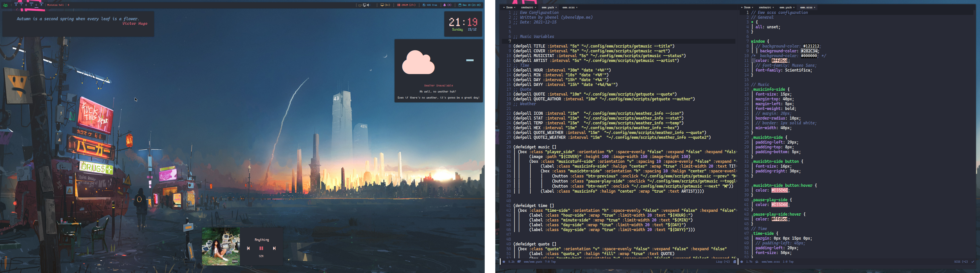Switch to workspace C in xmobar
Viewport: 980px width, 273px height.
pos(36,5)
